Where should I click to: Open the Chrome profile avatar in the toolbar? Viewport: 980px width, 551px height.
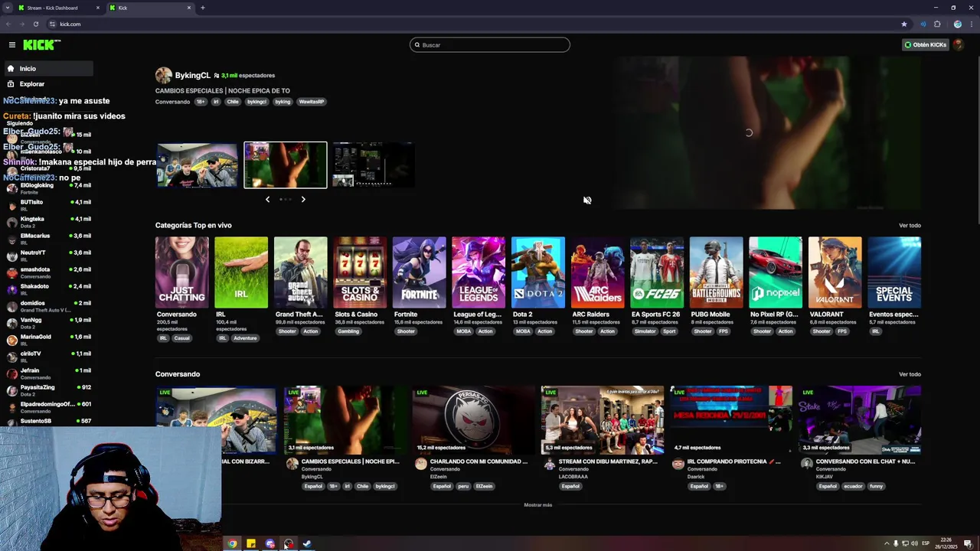(x=958, y=24)
